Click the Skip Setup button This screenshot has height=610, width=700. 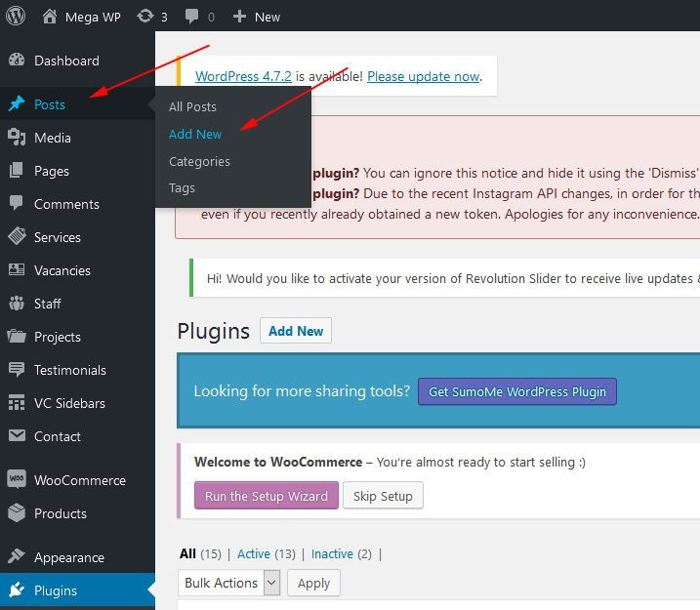383,495
